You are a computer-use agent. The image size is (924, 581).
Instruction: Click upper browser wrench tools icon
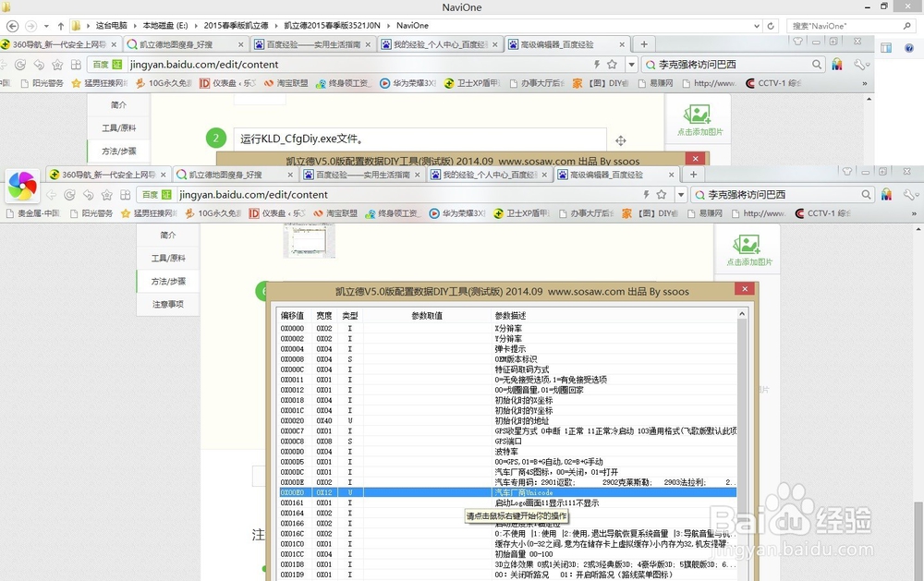[x=861, y=65]
